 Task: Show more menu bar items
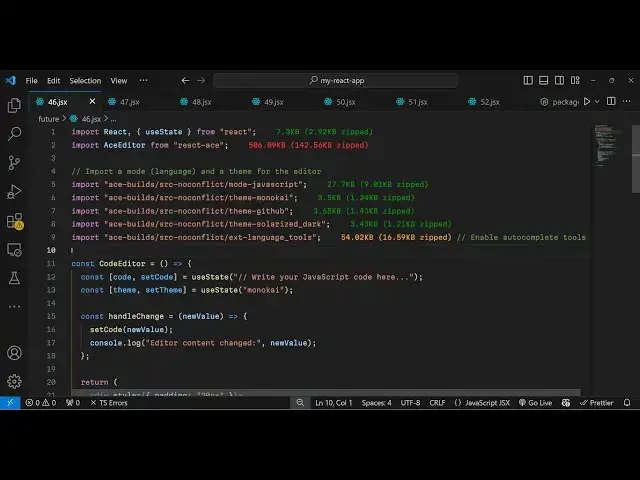(143, 80)
